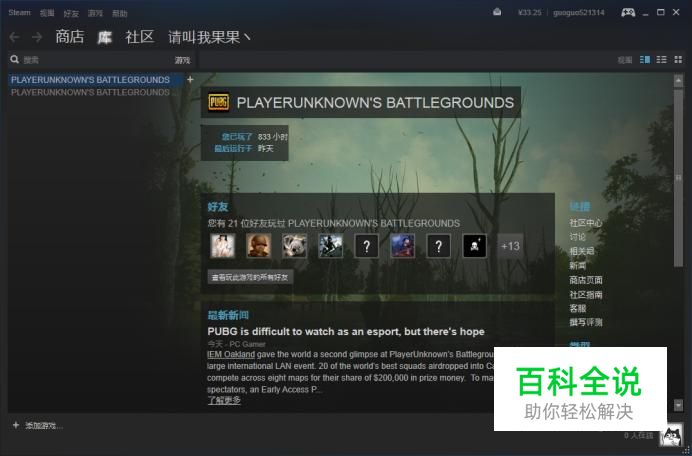Show the +13 more friends tile
692x456 pixels.
(x=510, y=246)
